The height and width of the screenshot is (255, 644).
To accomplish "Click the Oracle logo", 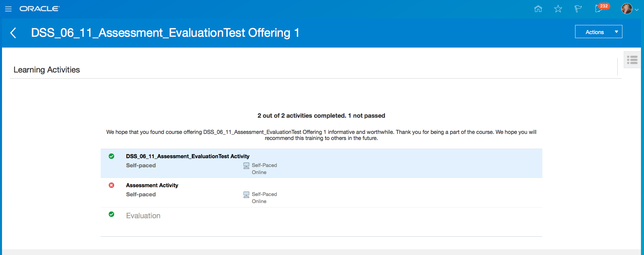I will pyautogui.click(x=39, y=9).
